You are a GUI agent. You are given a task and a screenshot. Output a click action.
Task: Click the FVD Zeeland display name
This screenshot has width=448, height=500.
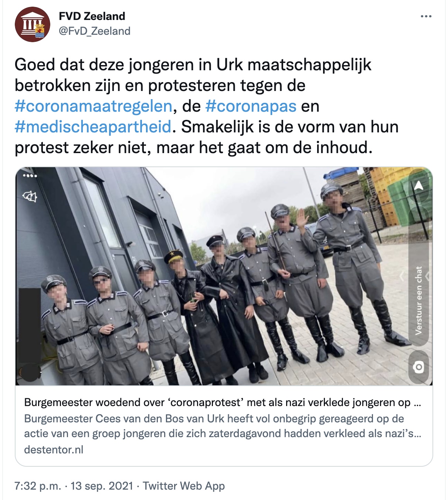point(92,16)
